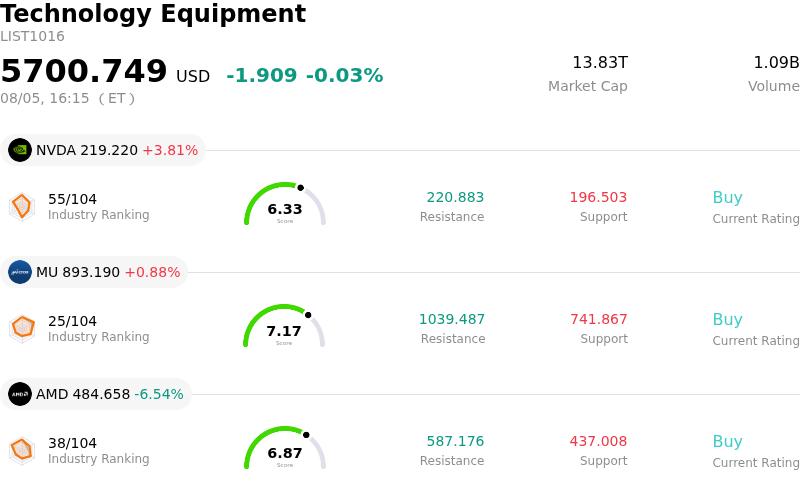Click MU support value 741.867
This screenshot has height=488, width=800.
(598, 319)
